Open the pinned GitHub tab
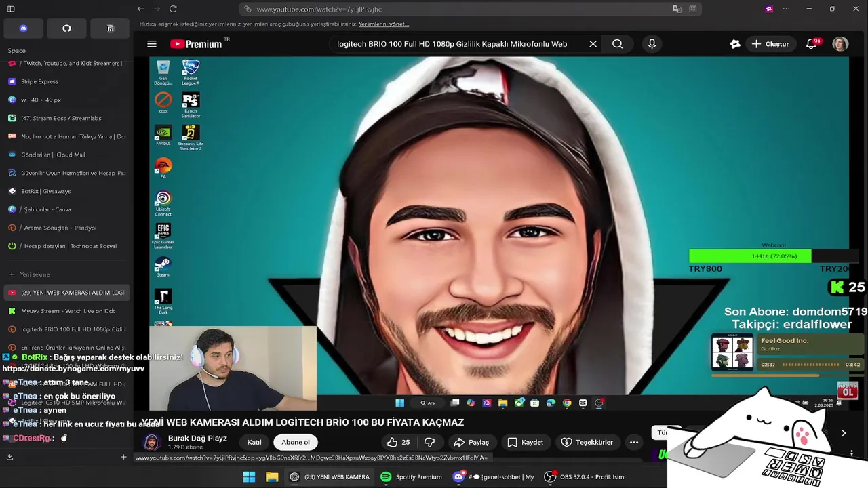This screenshot has height=488, width=868. 66,28
